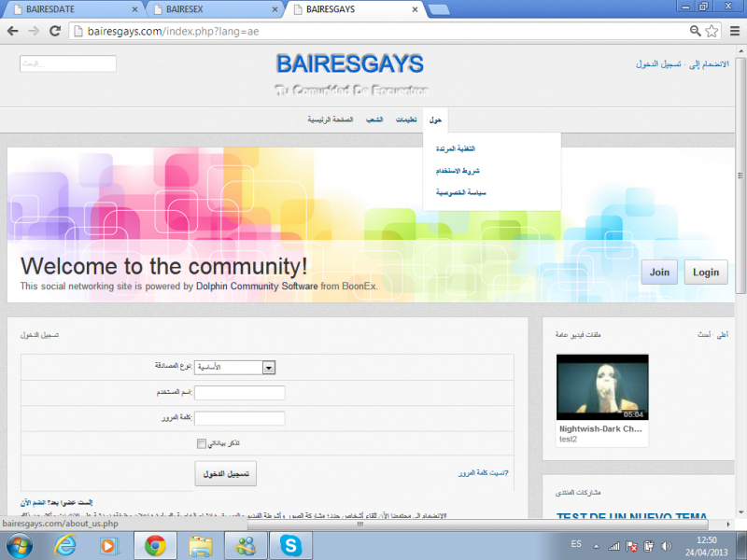
Task: Click the clock showing 12:50
Action: click(x=707, y=540)
